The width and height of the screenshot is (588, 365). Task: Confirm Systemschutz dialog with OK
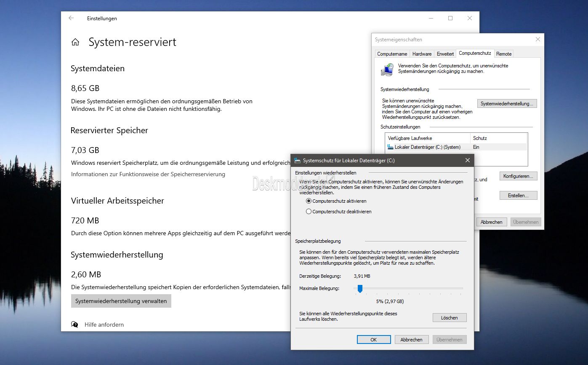pyautogui.click(x=374, y=340)
